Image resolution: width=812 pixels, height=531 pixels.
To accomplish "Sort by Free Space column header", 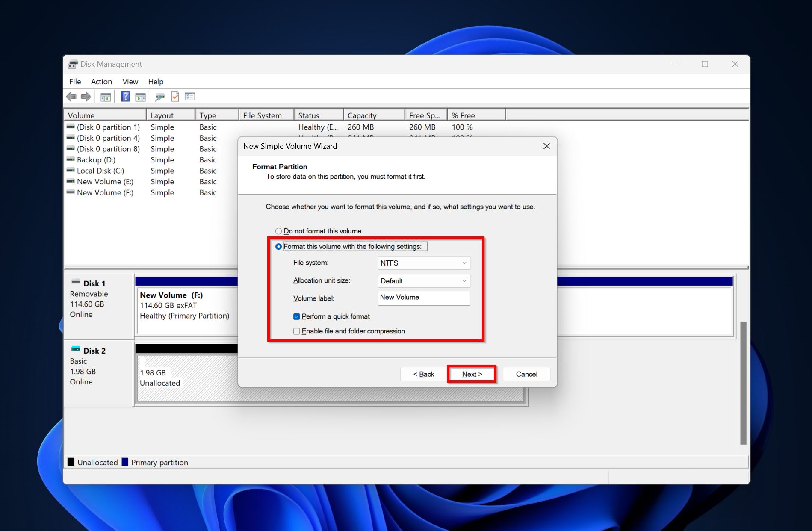I will [426, 115].
